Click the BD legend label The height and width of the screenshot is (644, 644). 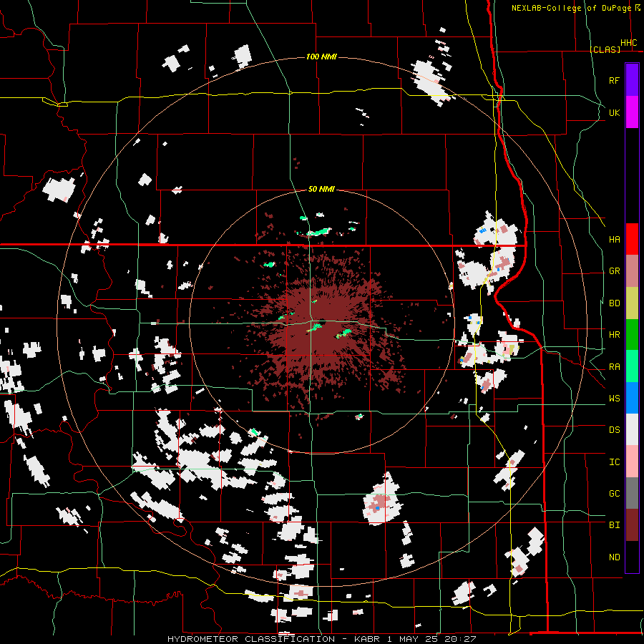[x=614, y=303]
